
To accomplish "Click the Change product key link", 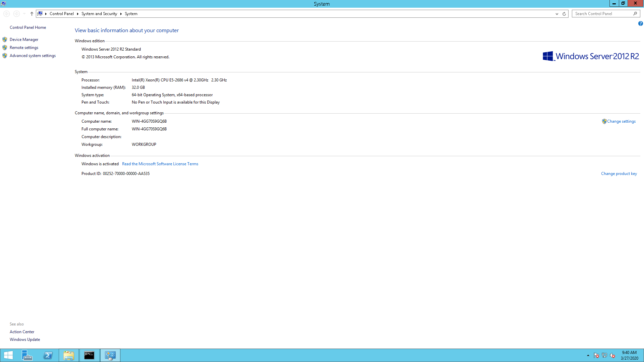I will tap(619, 174).
